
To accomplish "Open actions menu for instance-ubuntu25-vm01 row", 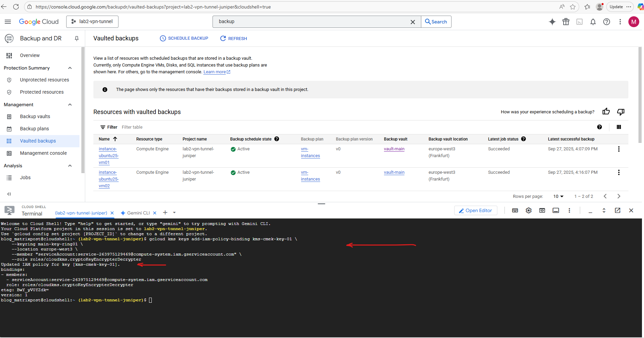I will (x=619, y=149).
